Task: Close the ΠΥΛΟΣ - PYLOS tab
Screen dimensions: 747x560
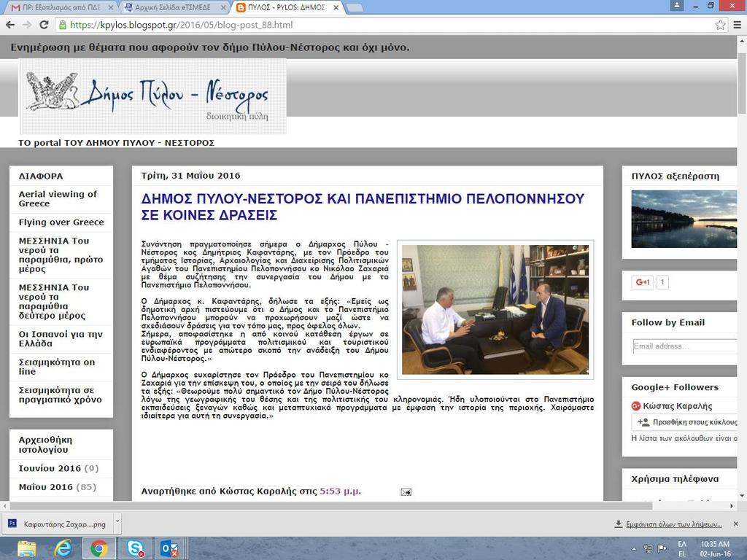Action: (336, 7)
